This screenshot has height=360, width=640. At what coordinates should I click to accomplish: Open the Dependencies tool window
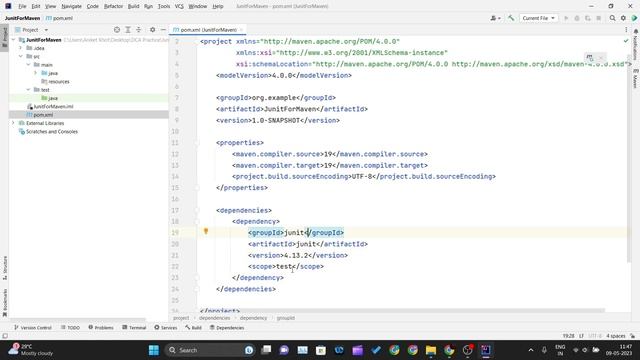[x=227, y=327]
